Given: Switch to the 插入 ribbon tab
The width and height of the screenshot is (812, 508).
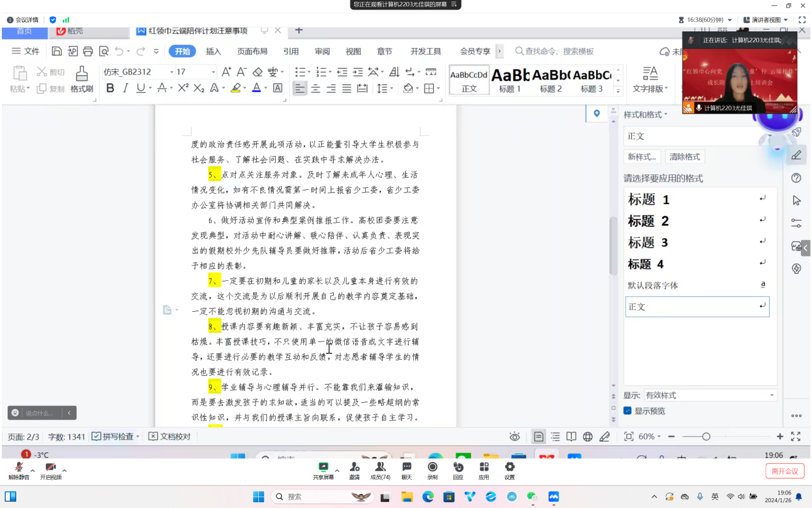Looking at the screenshot, I should (213, 51).
